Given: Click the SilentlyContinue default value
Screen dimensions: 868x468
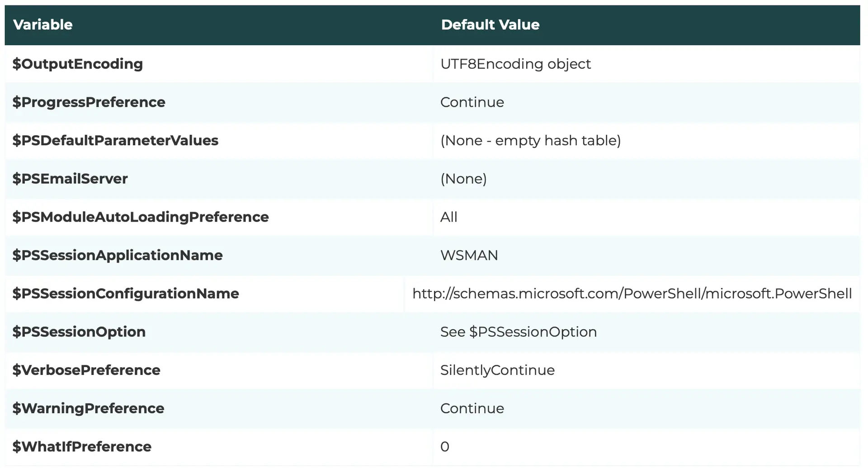Looking at the screenshot, I should coord(497,370).
